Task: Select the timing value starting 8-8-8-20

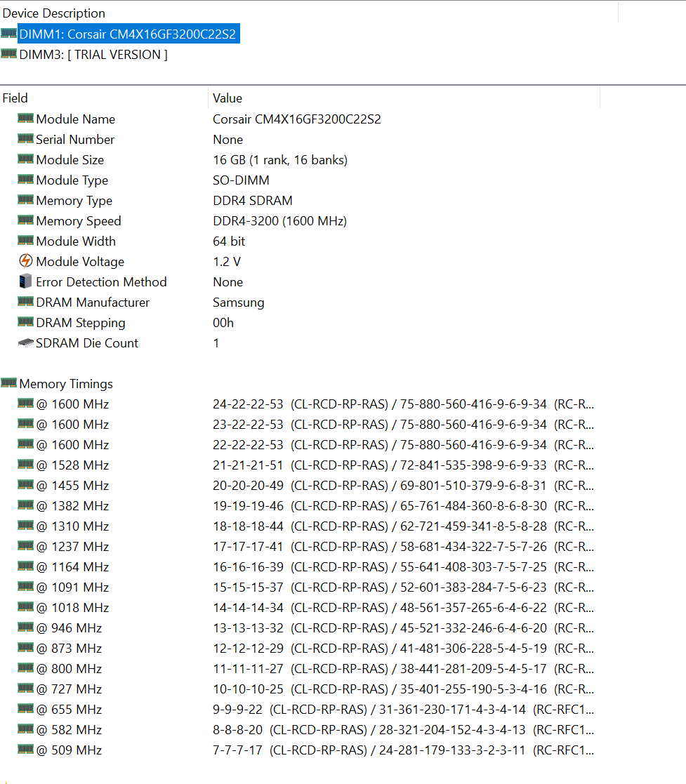Action: pos(403,730)
